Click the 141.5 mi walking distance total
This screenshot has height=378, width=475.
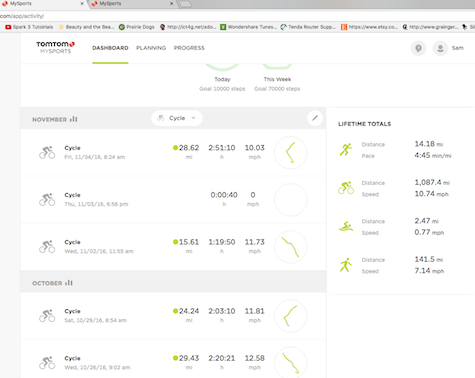coord(429,259)
